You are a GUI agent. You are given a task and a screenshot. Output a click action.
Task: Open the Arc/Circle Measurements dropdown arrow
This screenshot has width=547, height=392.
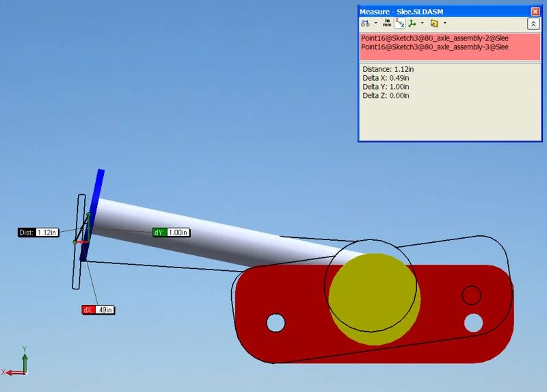pos(375,23)
